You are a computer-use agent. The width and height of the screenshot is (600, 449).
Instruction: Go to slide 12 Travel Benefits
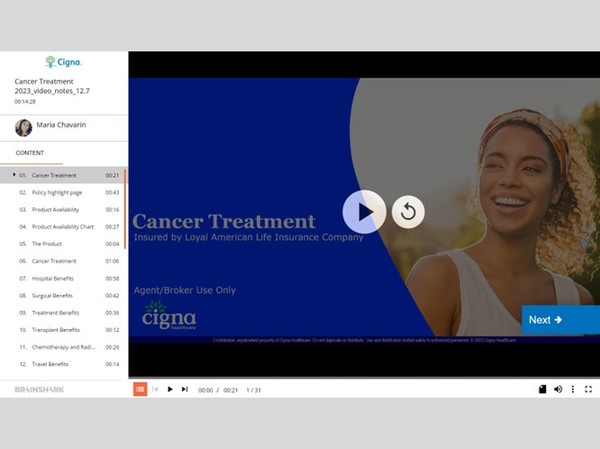pos(50,364)
